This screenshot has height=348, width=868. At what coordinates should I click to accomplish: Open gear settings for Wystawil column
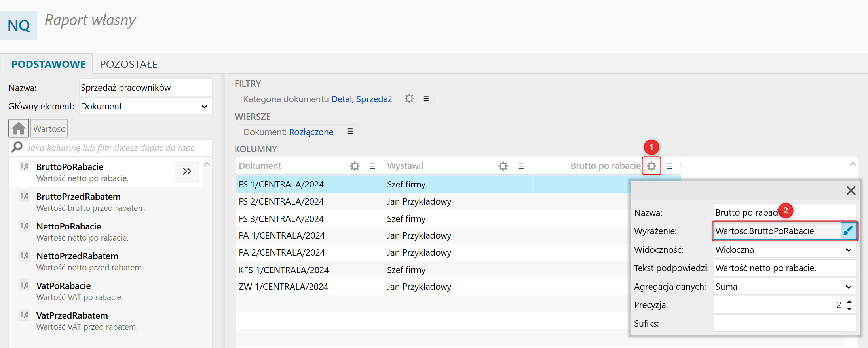click(x=503, y=166)
